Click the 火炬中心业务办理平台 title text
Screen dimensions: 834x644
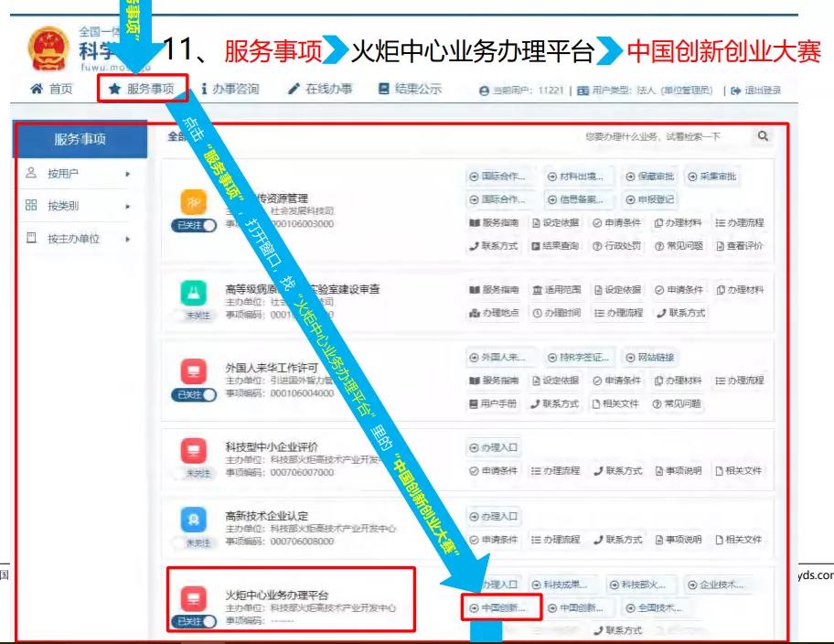[276, 595]
